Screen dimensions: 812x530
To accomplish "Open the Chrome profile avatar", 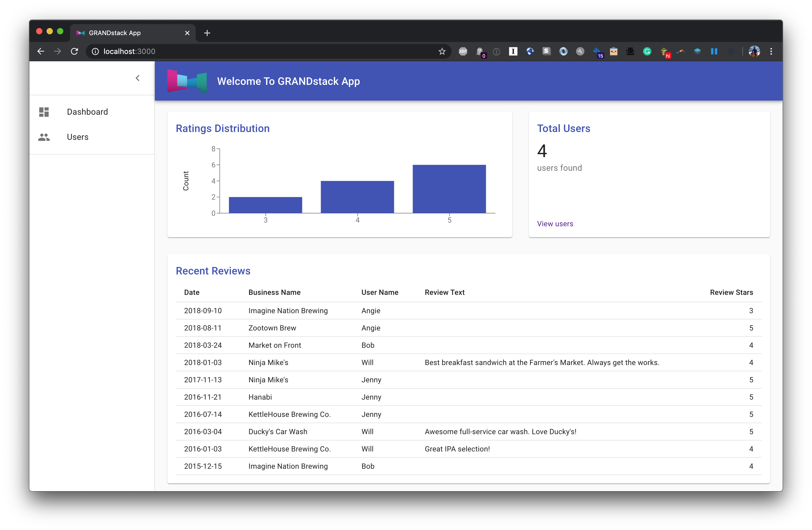I will pyautogui.click(x=754, y=52).
